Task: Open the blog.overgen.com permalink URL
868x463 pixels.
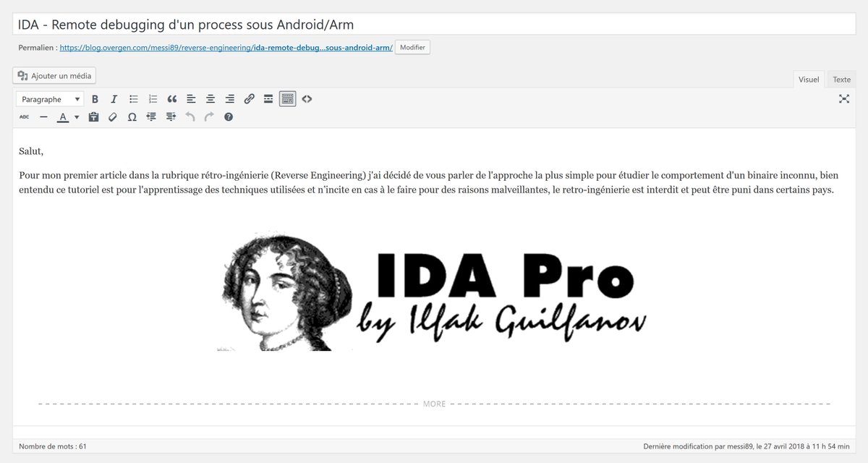Action: [x=226, y=48]
